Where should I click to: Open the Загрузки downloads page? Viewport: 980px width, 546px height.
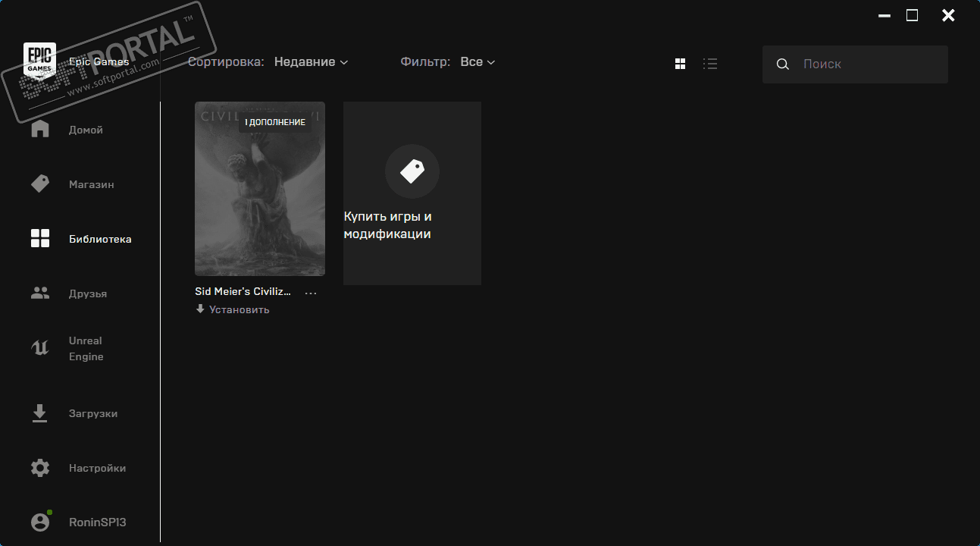93,413
